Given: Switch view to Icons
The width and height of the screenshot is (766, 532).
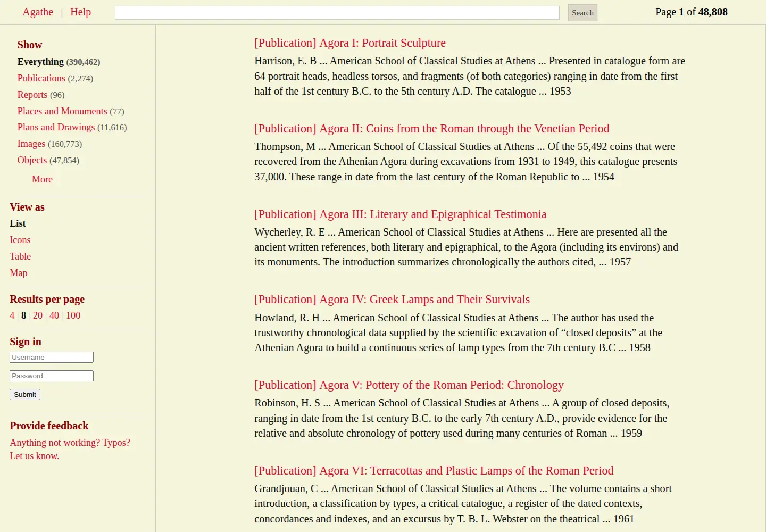Looking at the screenshot, I should pyautogui.click(x=20, y=240).
